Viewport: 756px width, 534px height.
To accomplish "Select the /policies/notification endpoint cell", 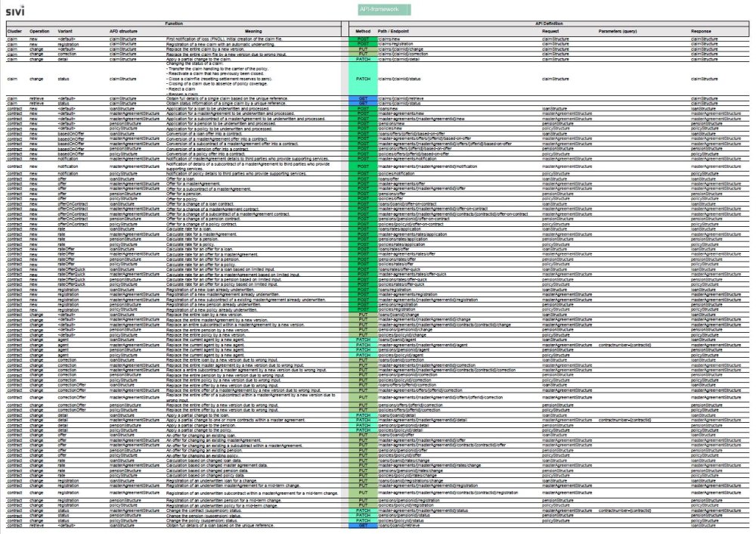I will pyautogui.click(x=396, y=174).
